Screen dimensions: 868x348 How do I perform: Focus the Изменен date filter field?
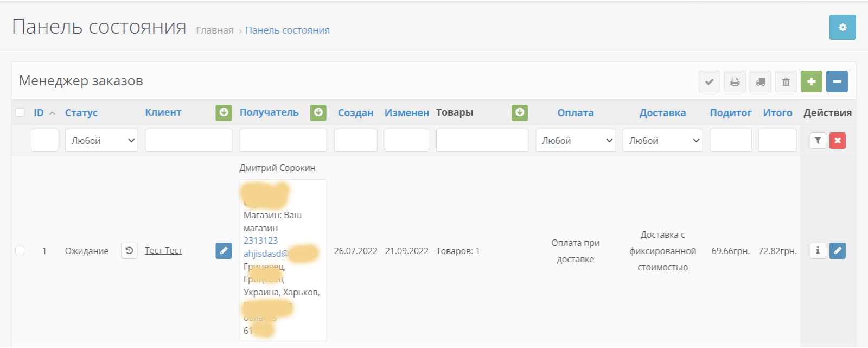click(x=407, y=141)
